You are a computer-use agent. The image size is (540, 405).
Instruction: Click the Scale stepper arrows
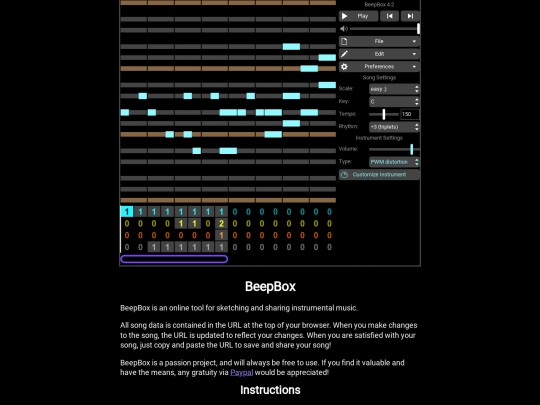click(x=416, y=89)
